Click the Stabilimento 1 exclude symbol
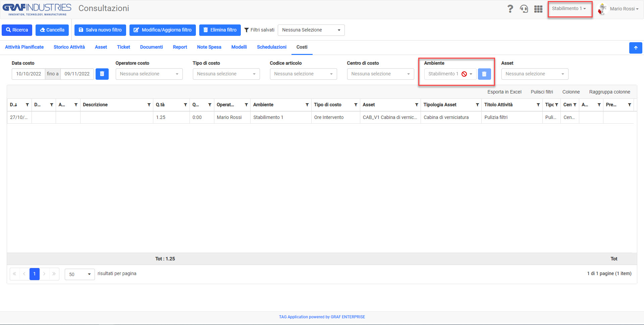644x325 pixels. coord(464,74)
